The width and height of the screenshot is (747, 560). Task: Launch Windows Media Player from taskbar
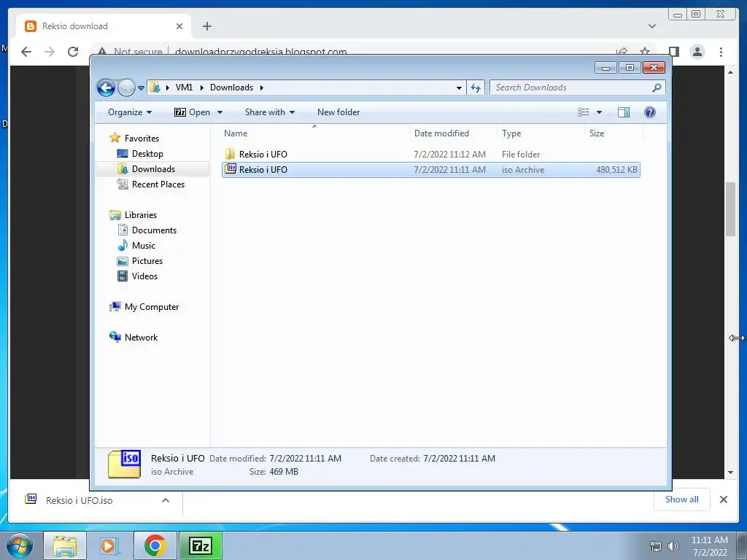[109, 545]
